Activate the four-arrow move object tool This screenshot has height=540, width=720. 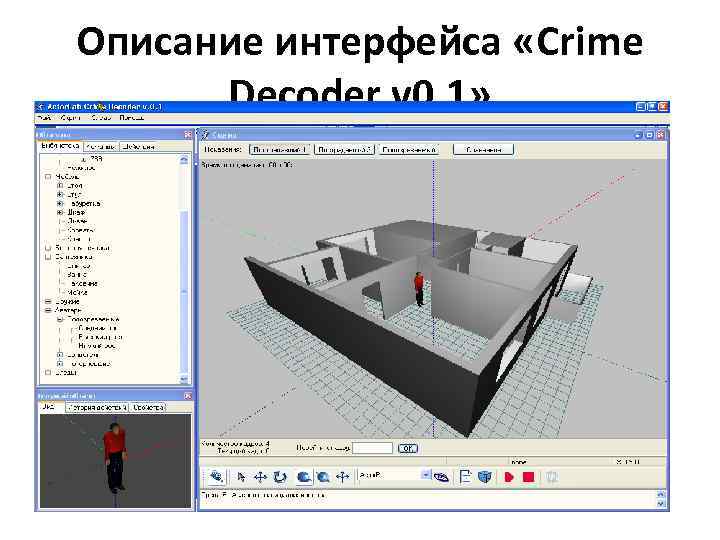coord(260,477)
